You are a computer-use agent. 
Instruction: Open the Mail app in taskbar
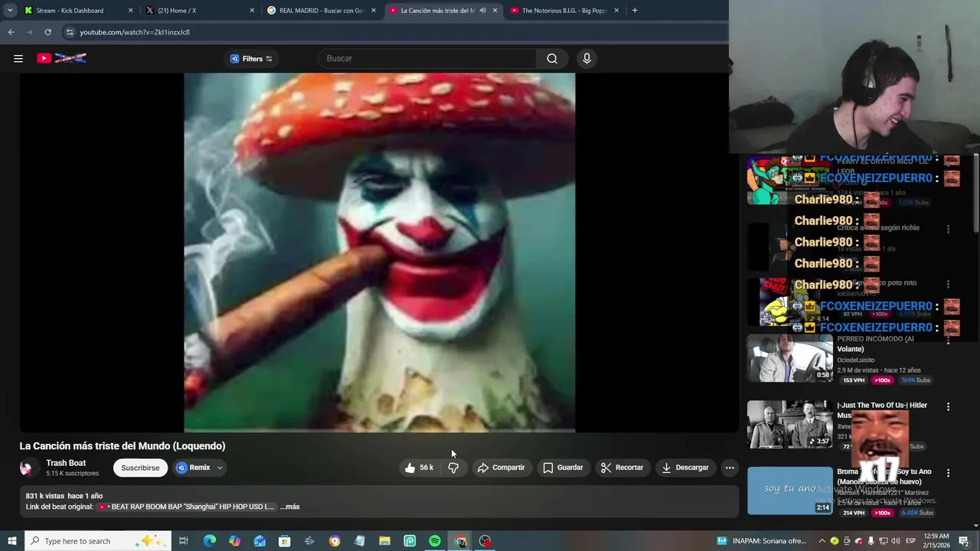coord(260,541)
